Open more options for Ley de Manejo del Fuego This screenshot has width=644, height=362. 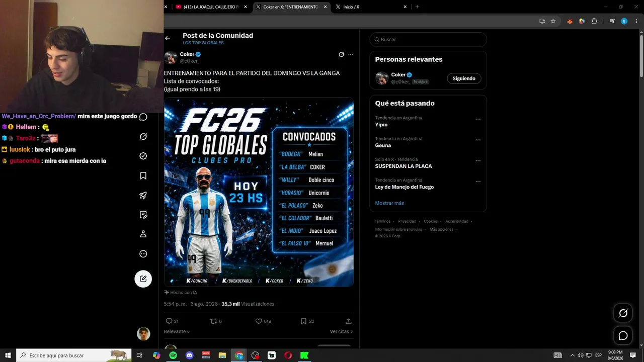click(x=478, y=182)
